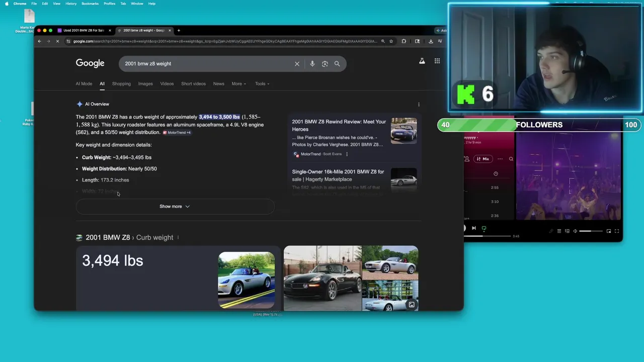Open AI Overview three-dot options

[x=419, y=105]
